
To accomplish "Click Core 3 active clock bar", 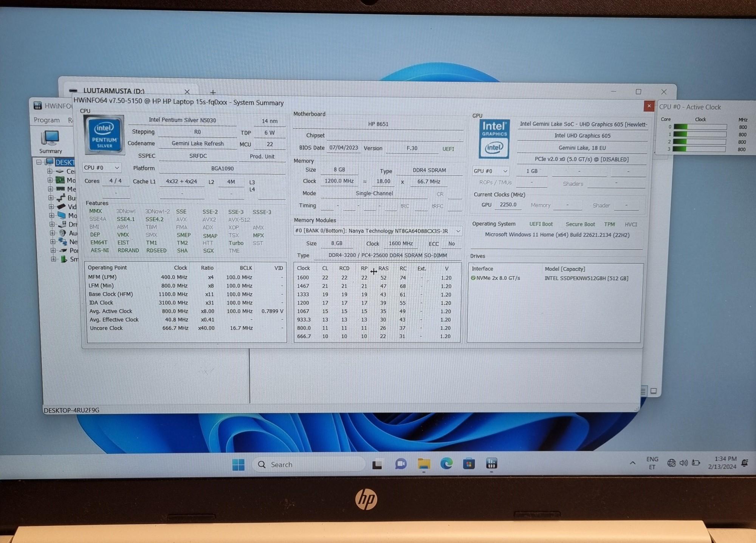I will pos(699,149).
